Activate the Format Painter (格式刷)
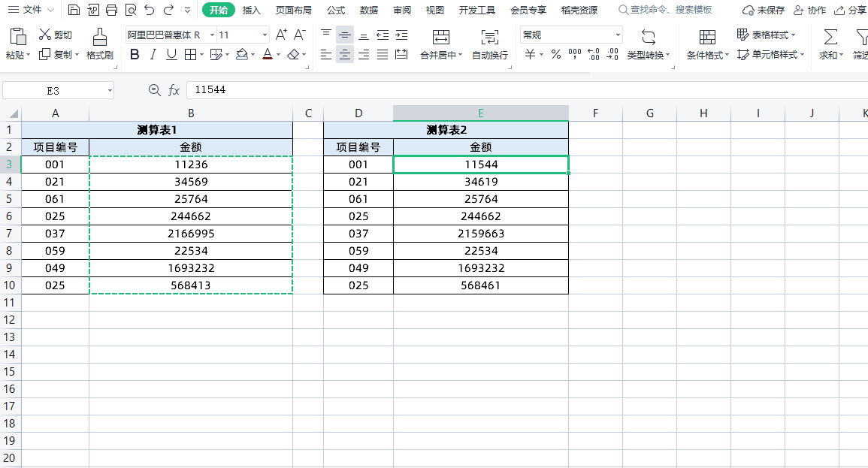The width and height of the screenshot is (868, 468). [98, 44]
